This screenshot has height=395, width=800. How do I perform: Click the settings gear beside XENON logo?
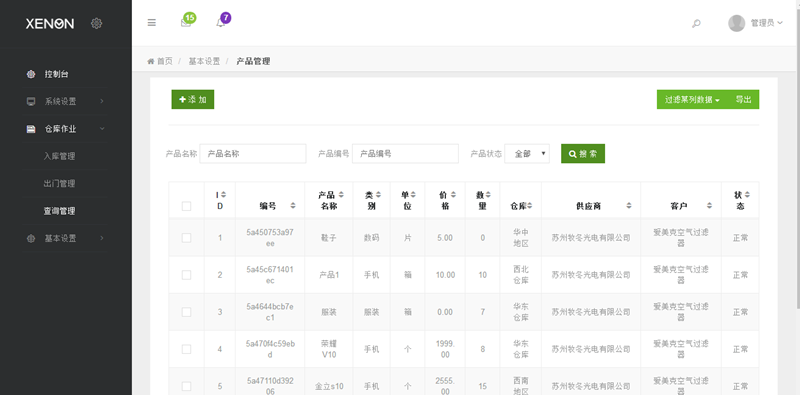(x=96, y=23)
